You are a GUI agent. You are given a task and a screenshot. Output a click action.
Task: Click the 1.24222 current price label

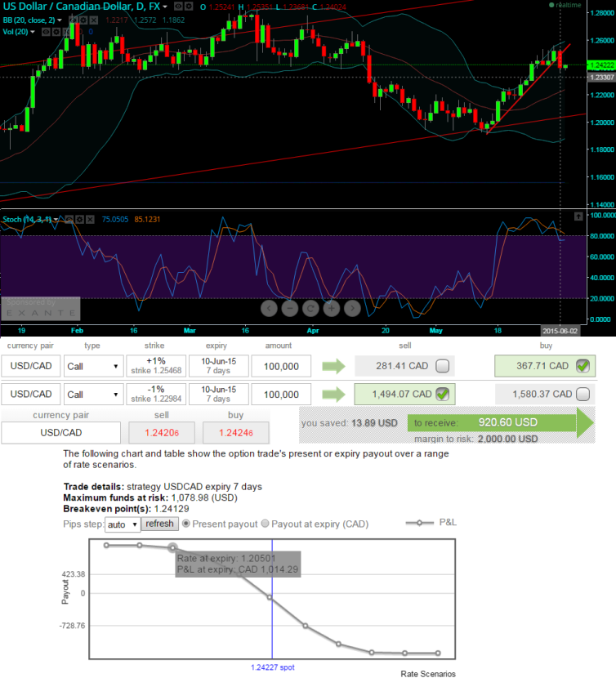[x=602, y=65]
